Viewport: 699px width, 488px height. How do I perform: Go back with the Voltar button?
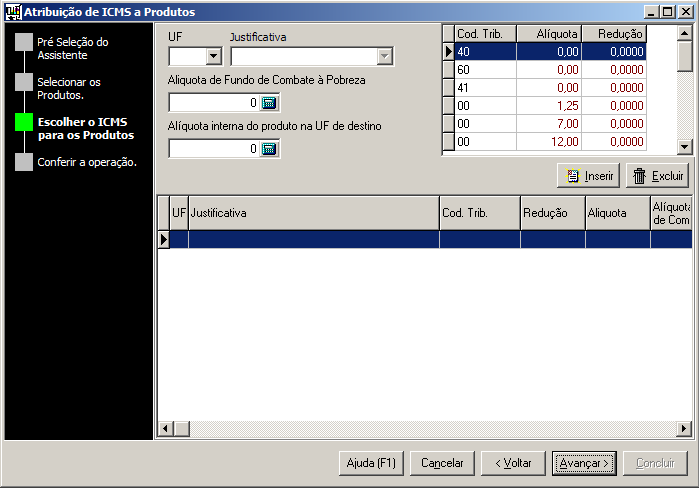coord(513,463)
